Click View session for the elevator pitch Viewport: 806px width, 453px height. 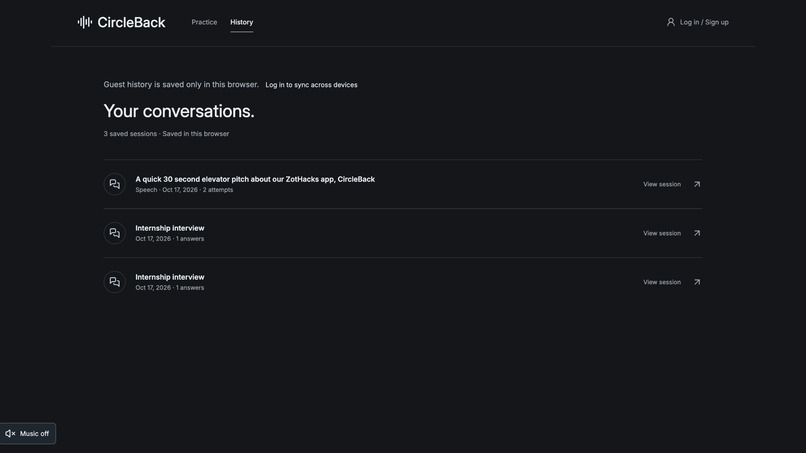pos(662,184)
